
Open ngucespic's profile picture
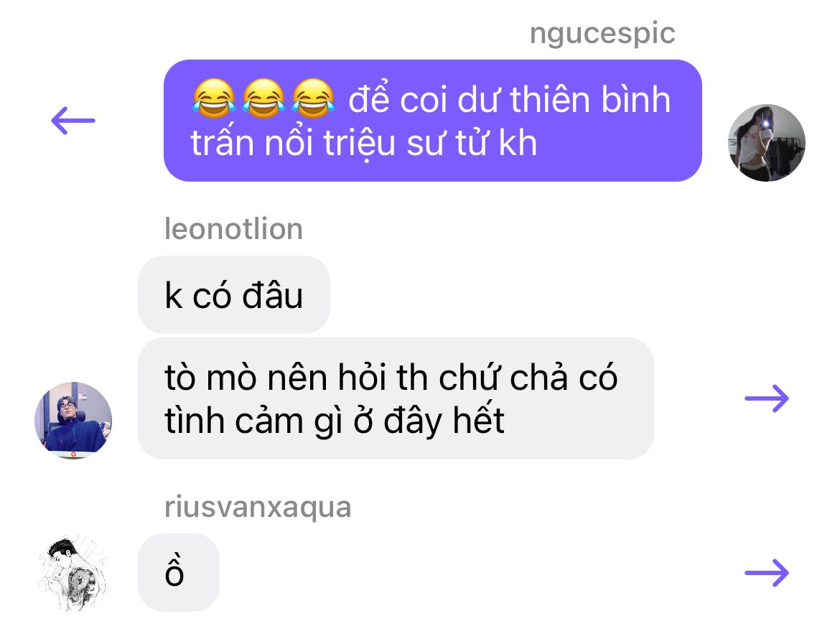pos(767,143)
